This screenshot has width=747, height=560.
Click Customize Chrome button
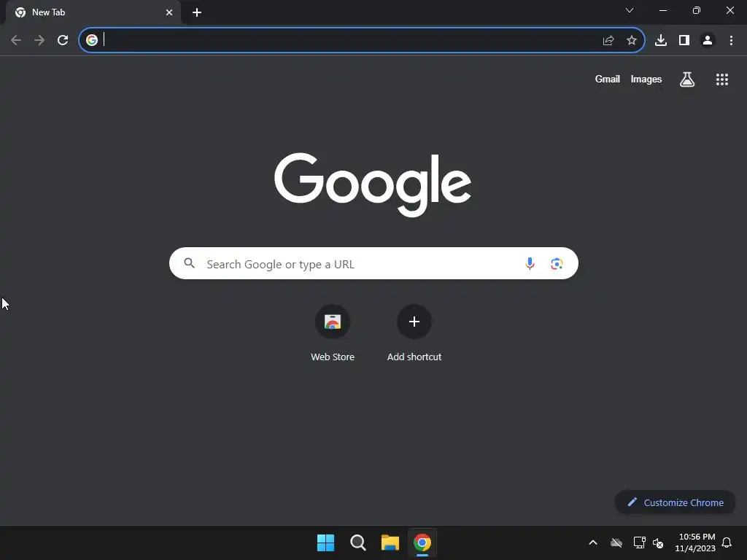point(675,502)
